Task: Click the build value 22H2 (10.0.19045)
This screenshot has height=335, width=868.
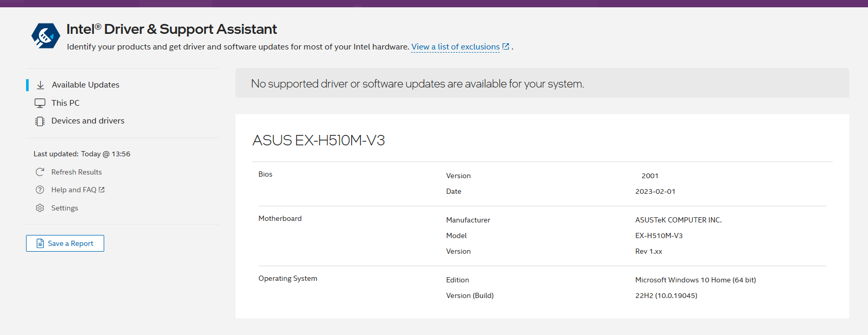Action: tap(666, 295)
